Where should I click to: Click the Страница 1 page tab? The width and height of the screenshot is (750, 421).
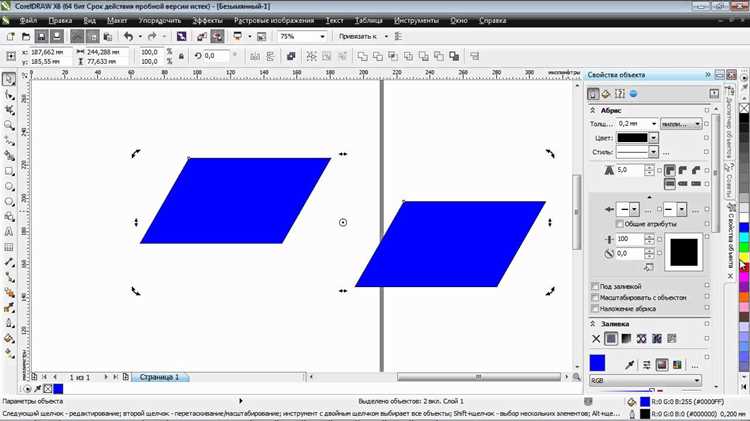[x=159, y=377]
